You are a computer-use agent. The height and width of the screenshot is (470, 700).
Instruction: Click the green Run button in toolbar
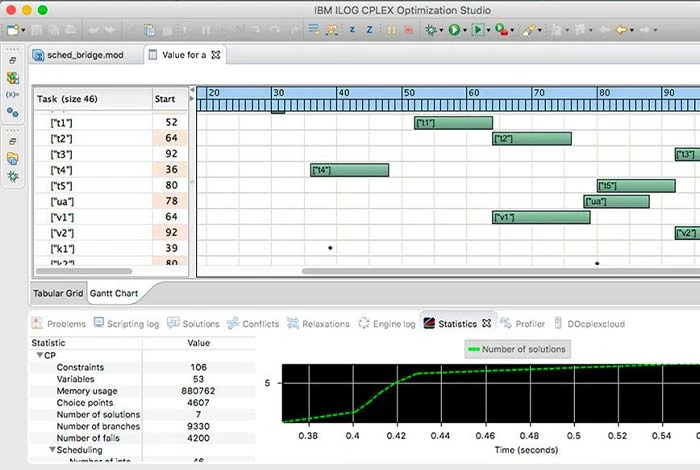click(455, 30)
